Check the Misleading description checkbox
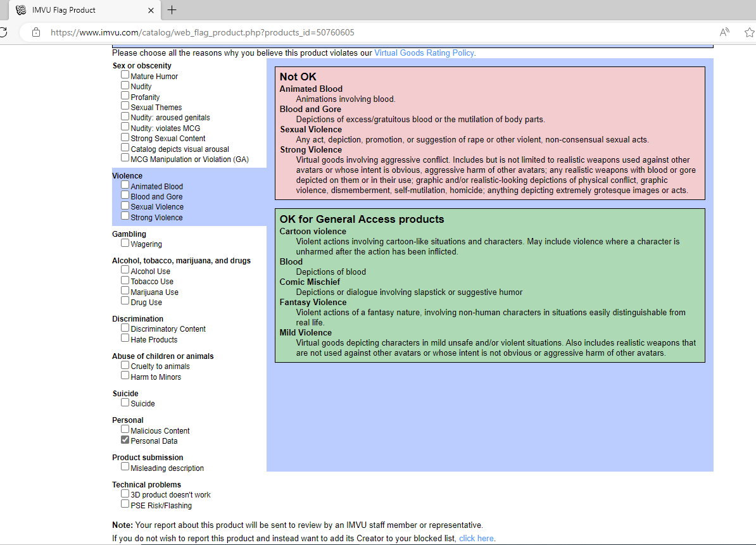This screenshot has width=756, height=545. (125, 467)
